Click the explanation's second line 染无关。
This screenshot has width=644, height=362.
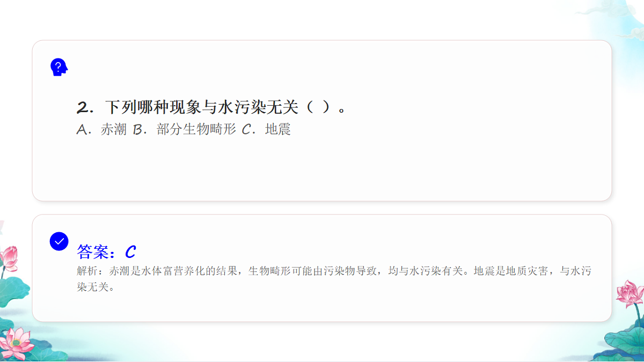pyautogui.click(x=96, y=287)
